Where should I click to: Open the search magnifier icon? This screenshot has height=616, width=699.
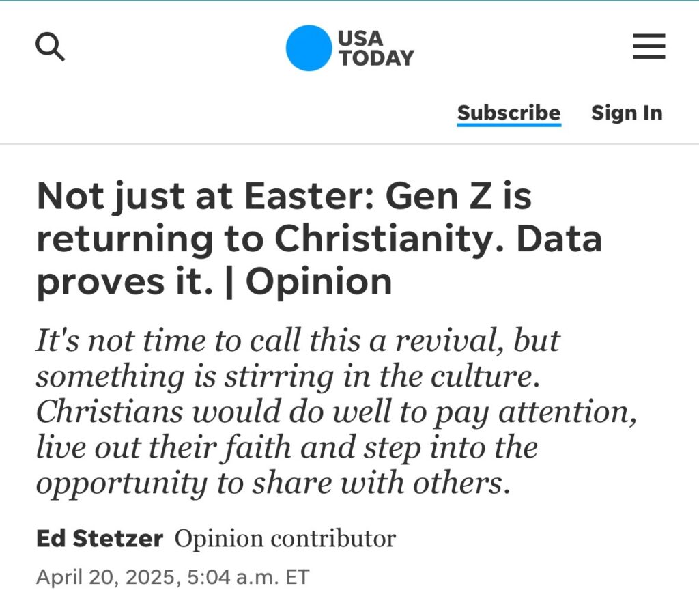51,46
